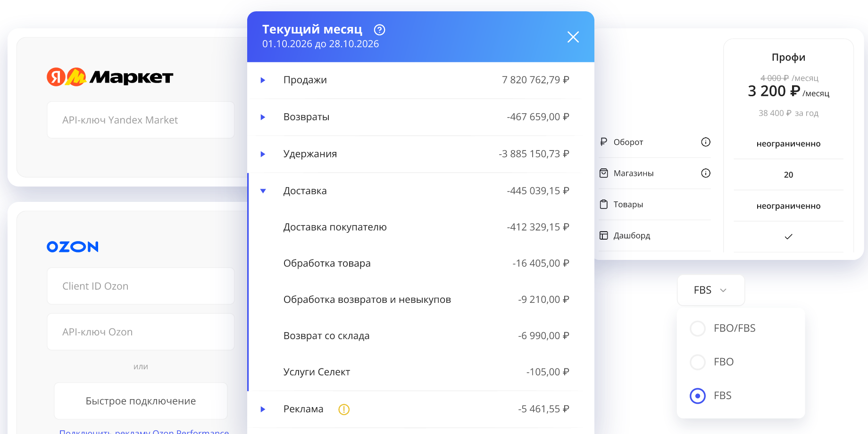The width and height of the screenshot is (868, 434).
Task: Click the API-ключ Yandex Market field
Action: [x=141, y=120]
